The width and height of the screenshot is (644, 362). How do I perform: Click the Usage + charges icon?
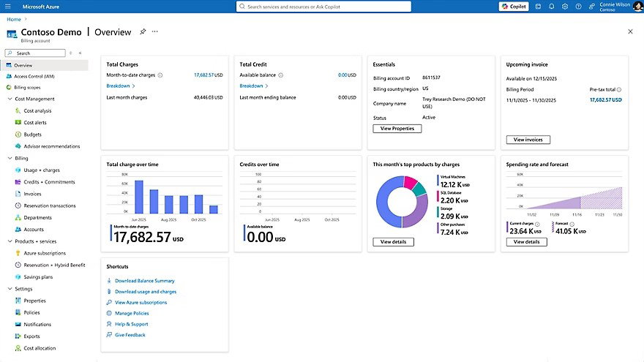tap(18, 170)
